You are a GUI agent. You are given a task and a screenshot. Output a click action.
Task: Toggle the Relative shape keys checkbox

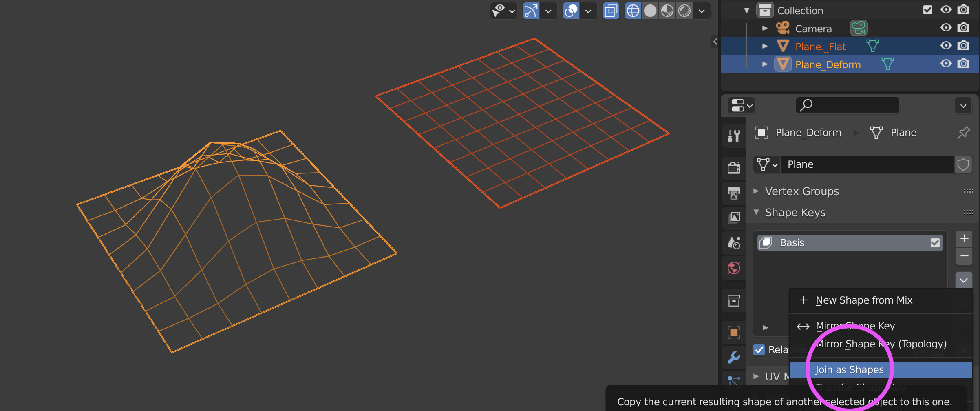[759, 350]
